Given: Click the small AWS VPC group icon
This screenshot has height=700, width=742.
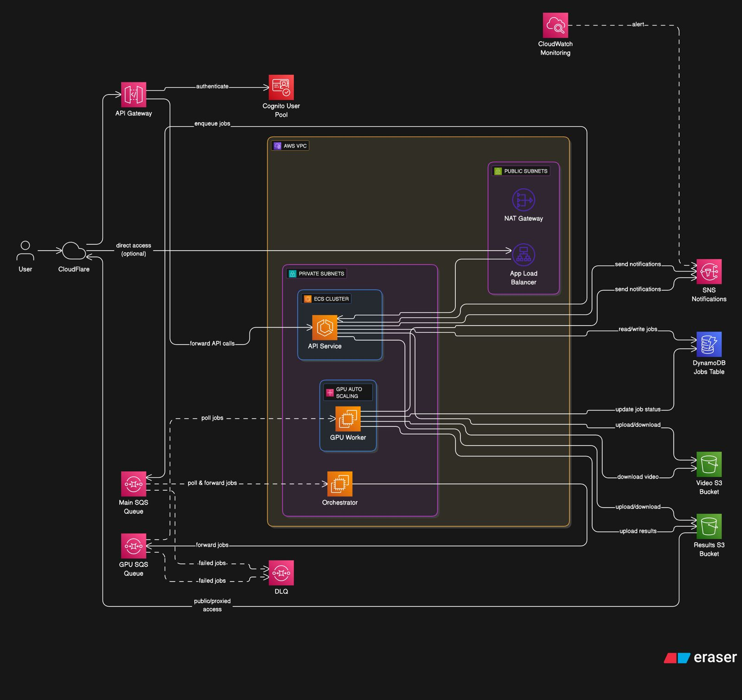Looking at the screenshot, I should (277, 146).
